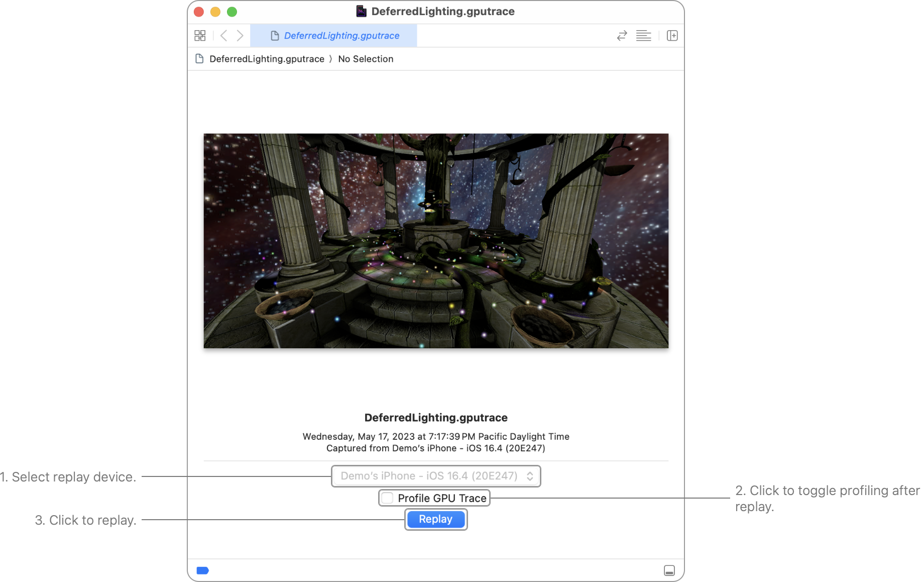Image resolution: width=924 pixels, height=582 pixels.
Task: Hide the debug area with the bottom-right icon
Action: pos(669,570)
